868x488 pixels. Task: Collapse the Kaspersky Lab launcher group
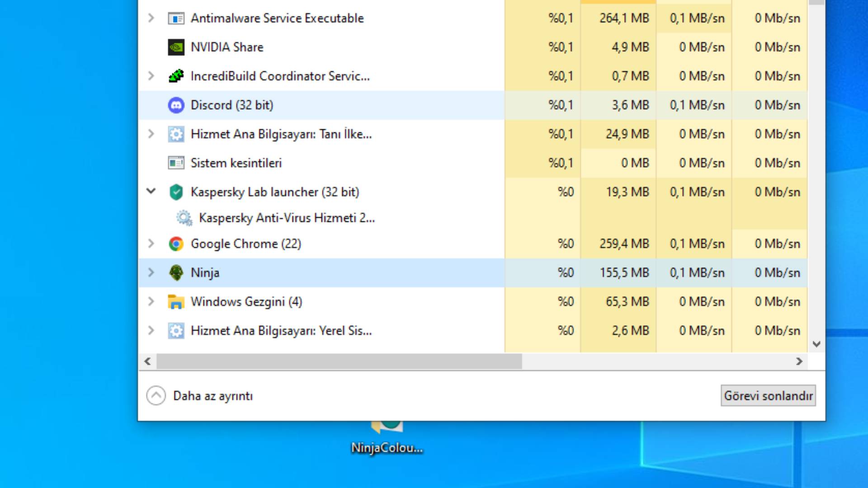coord(151,191)
